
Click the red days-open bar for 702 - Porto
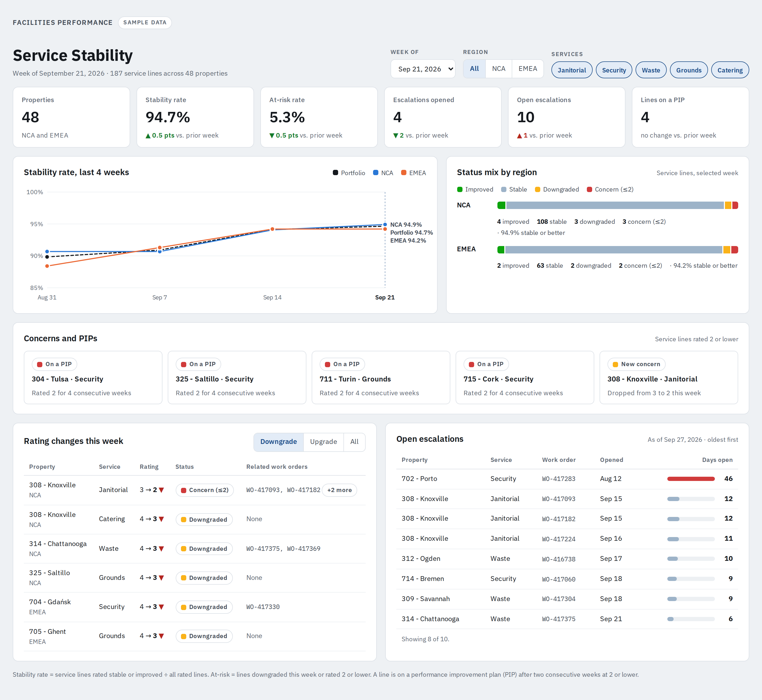691,479
